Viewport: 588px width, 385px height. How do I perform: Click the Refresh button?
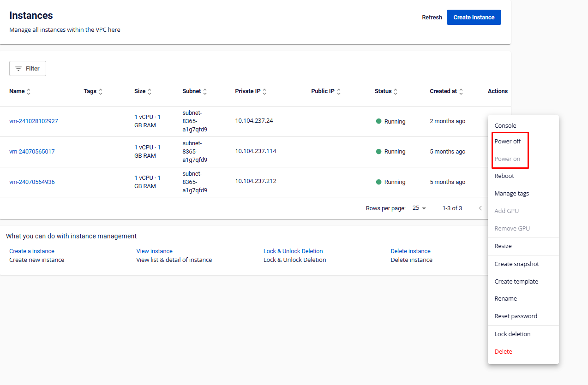[x=432, y=18]
